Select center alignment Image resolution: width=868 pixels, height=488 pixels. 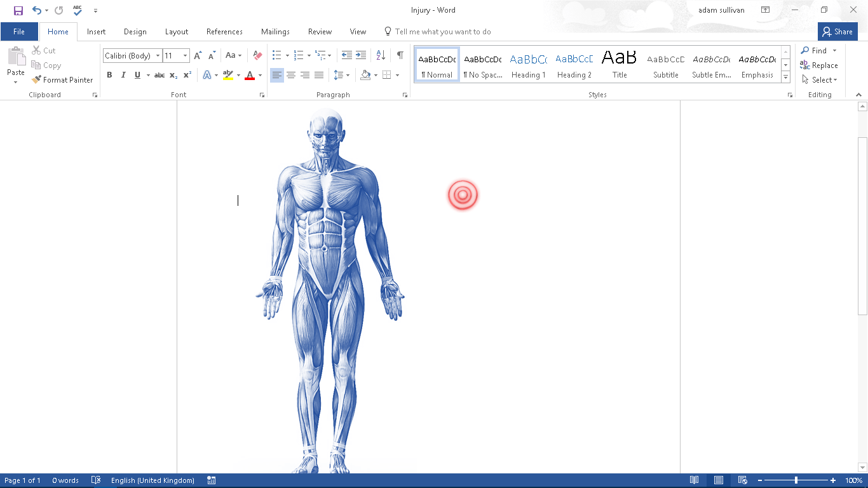[x=291, y=74]
